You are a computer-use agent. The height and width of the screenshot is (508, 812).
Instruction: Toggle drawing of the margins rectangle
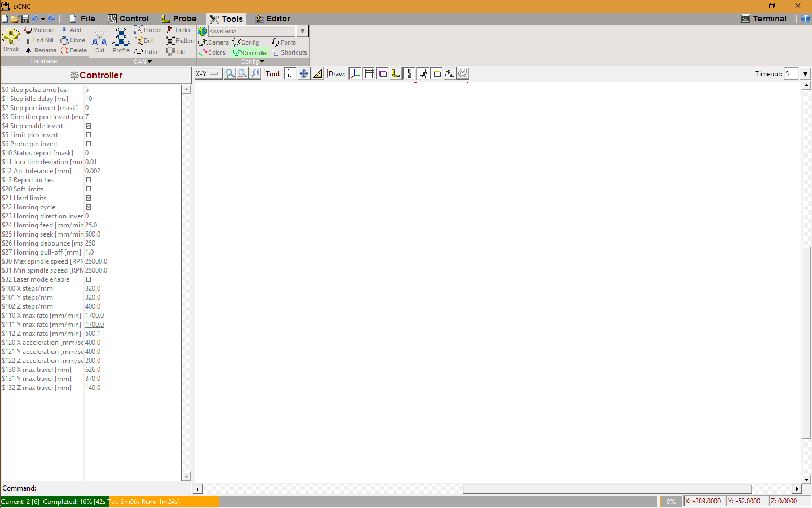[383, 73]
